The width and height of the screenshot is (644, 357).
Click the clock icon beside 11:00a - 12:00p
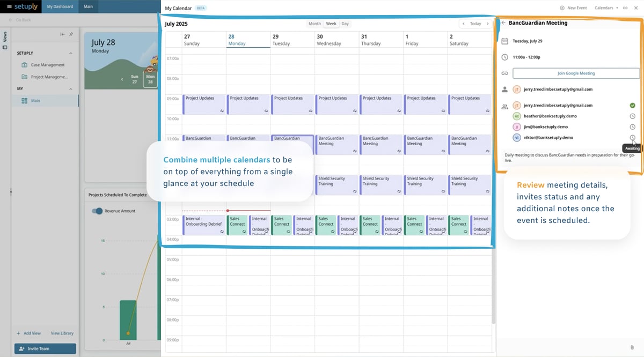pyautogui.click(x=504, y=57)
